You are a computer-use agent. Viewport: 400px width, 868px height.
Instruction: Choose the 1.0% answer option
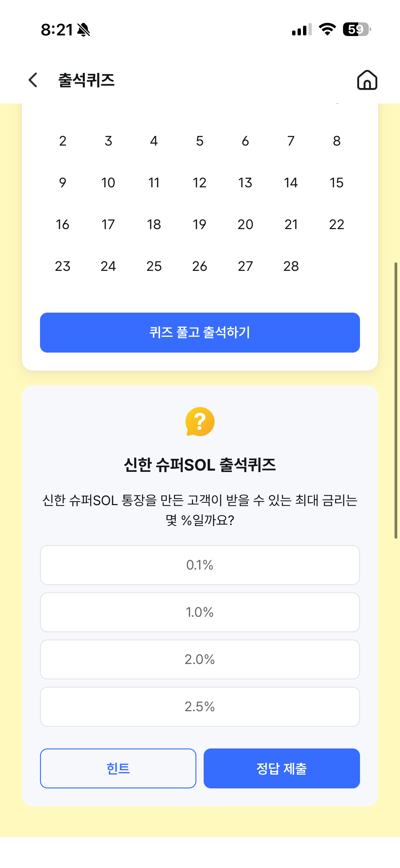(200, 612)
